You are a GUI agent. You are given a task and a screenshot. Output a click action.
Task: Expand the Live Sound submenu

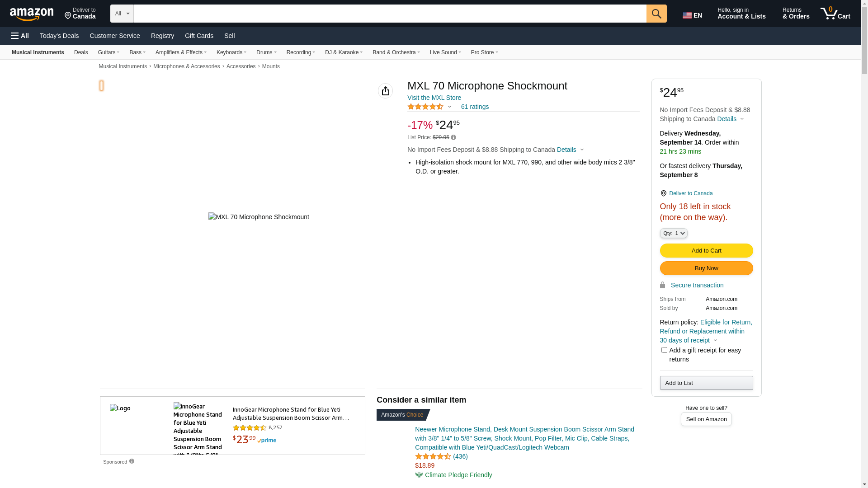pyautogui.click(x=445, y=52)
